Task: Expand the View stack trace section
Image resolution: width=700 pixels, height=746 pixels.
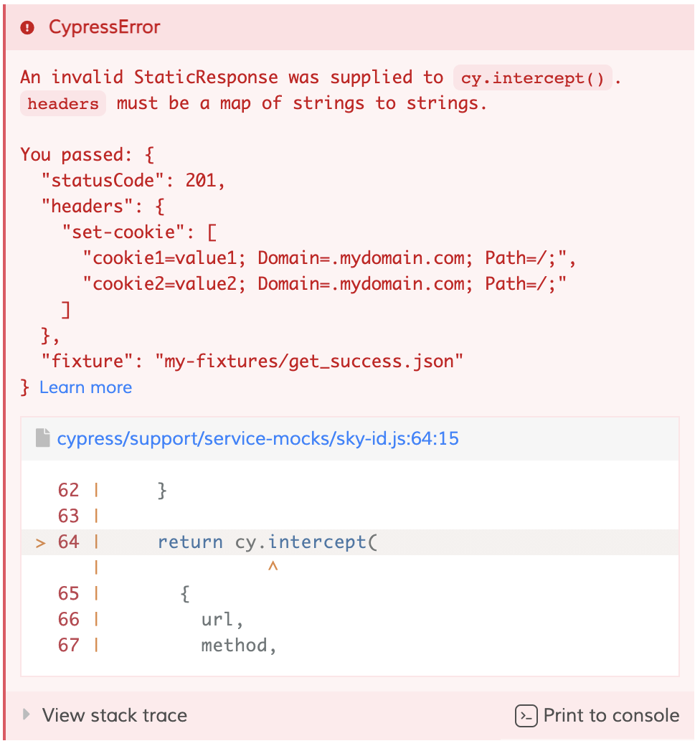Action: click(115, 715)
